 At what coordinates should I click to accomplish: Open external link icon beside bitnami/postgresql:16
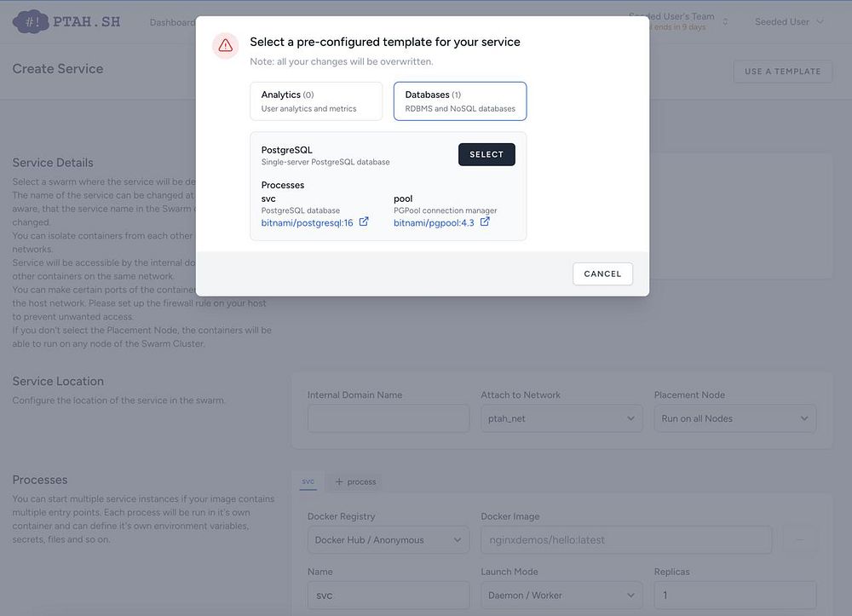point(364,222)
